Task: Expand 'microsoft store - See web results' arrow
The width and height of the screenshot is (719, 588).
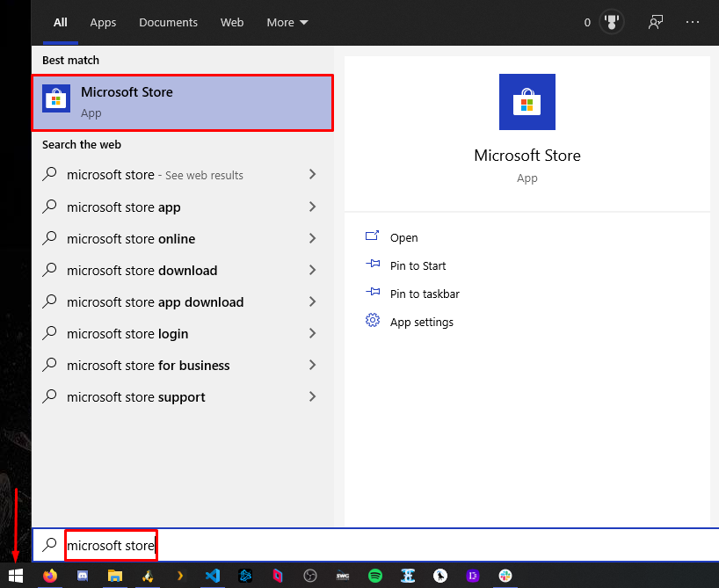Action: (x=312, y=174)
